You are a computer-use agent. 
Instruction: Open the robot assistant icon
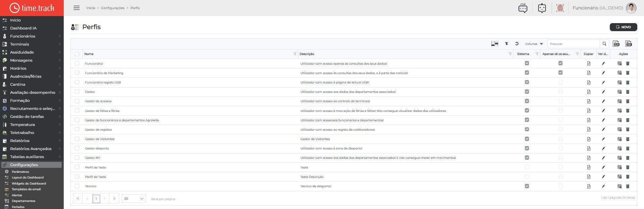(542, 8)
